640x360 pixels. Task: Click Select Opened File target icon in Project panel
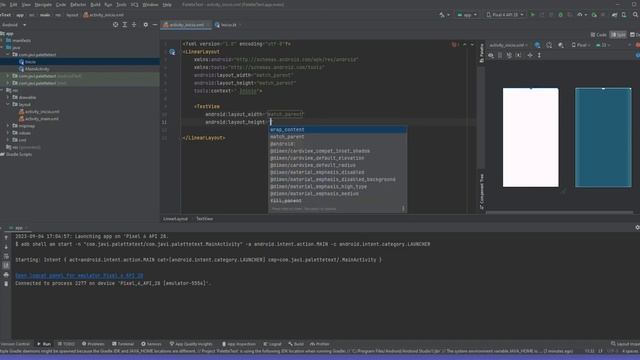(x=116, y=25)
